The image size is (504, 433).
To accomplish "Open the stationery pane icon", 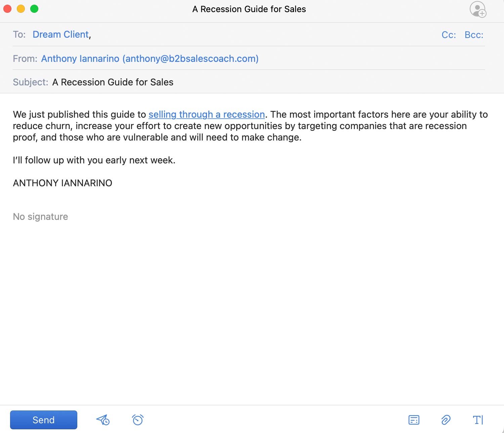I will point(414,420).
